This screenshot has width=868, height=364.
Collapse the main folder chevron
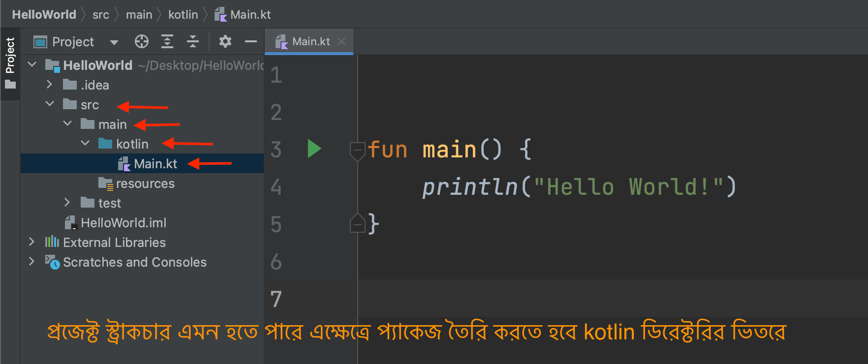pyautogui.click(x=67, y=123)
